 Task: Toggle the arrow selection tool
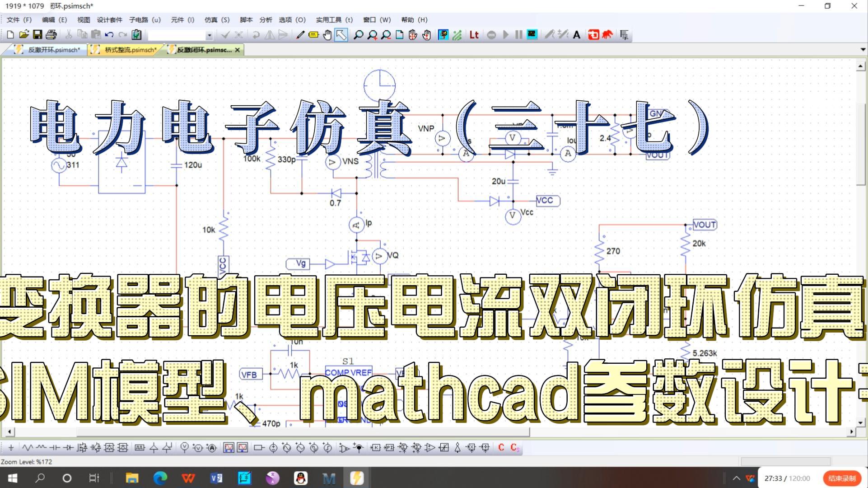341,35
